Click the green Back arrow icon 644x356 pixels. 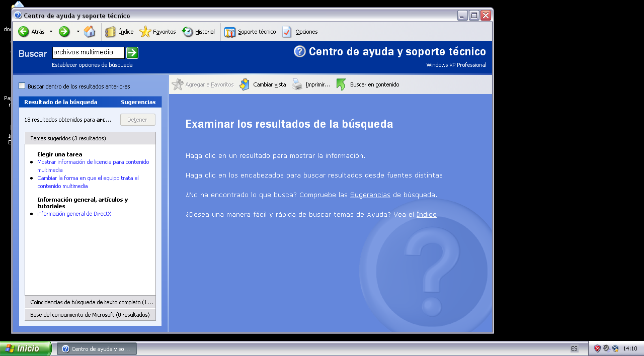tap(24, 32)
